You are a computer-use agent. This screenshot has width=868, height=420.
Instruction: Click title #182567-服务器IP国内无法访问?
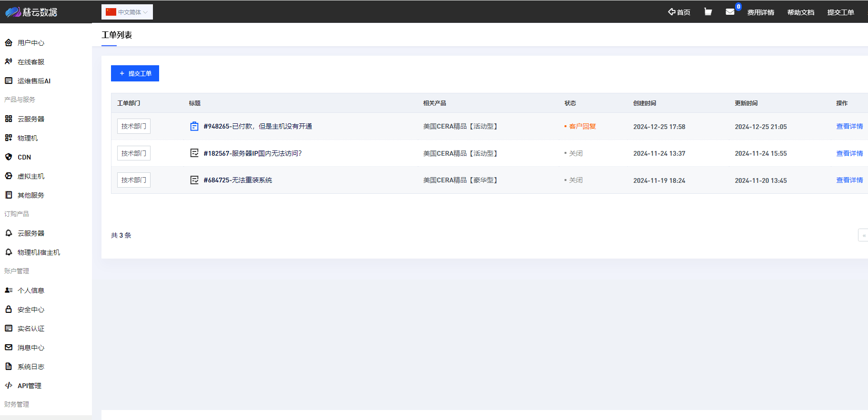252,153
